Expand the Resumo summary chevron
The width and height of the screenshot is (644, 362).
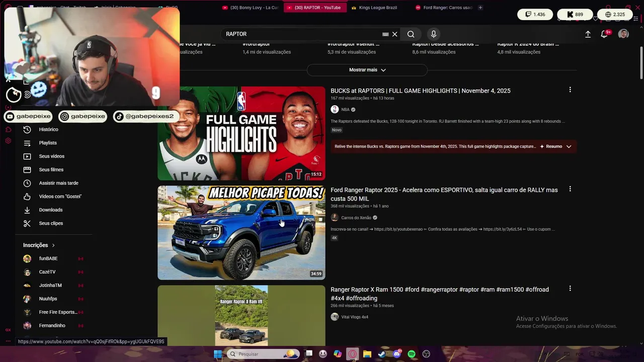pyautogui.click(x=569, y=146)
